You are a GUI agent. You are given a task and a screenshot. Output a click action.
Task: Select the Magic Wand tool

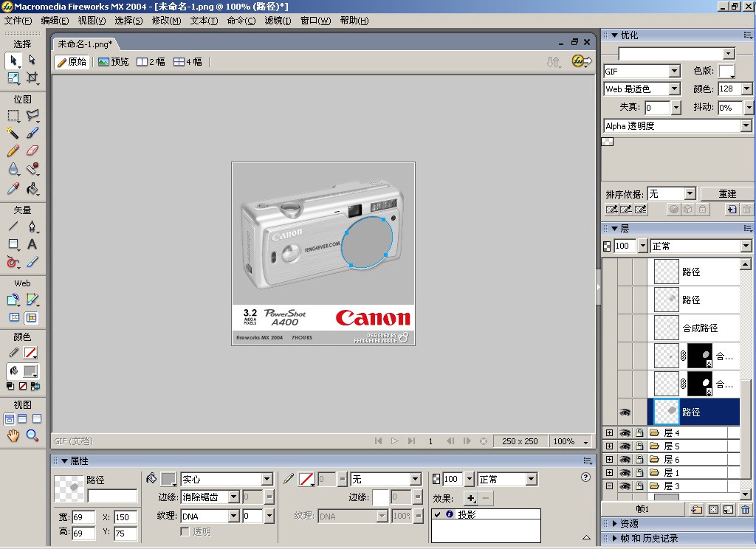click(13, 133)
